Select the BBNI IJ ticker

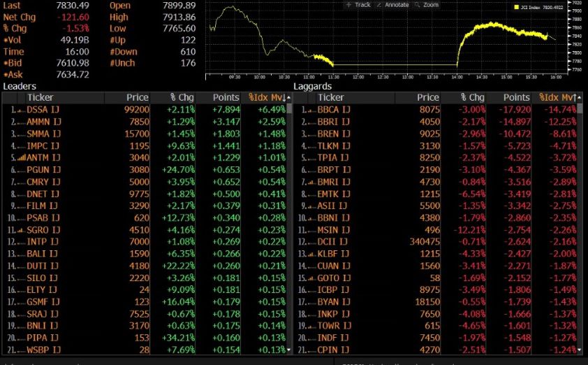[x=333, y=217]
